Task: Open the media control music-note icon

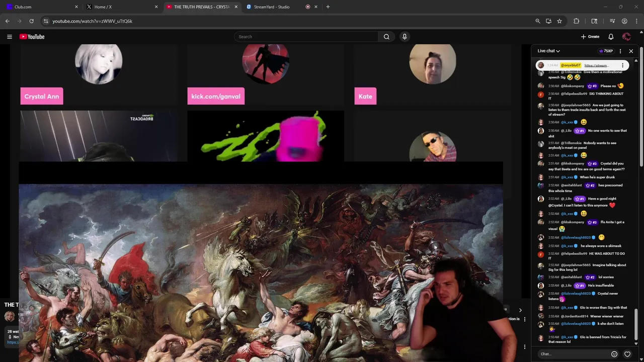Action: pos(612,21)
